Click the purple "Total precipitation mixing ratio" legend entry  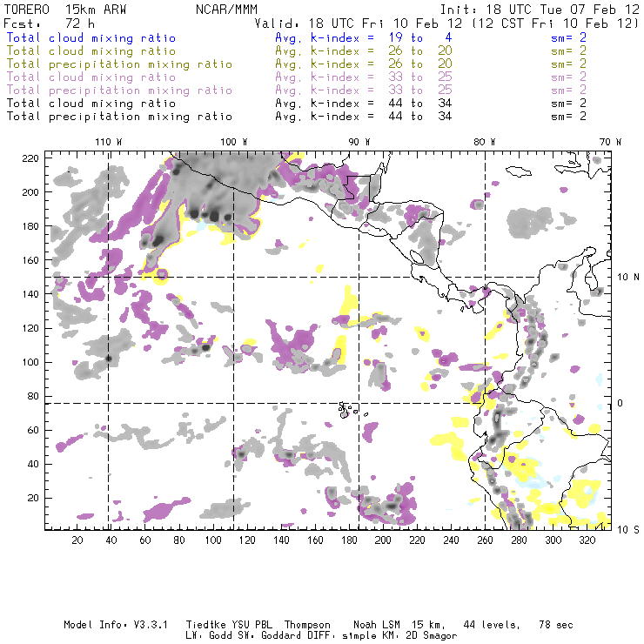point(119,91)
